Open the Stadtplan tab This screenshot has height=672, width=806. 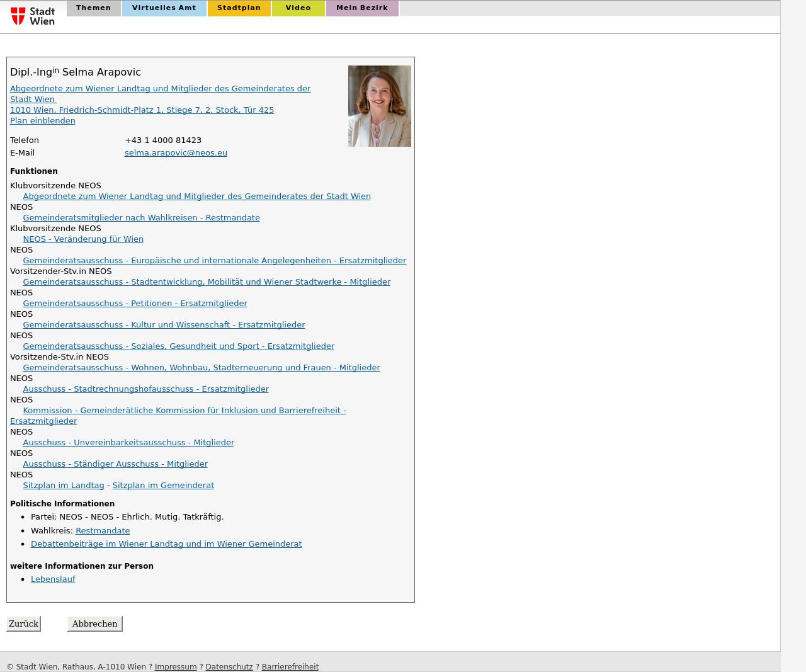click(x=239, y=8)
